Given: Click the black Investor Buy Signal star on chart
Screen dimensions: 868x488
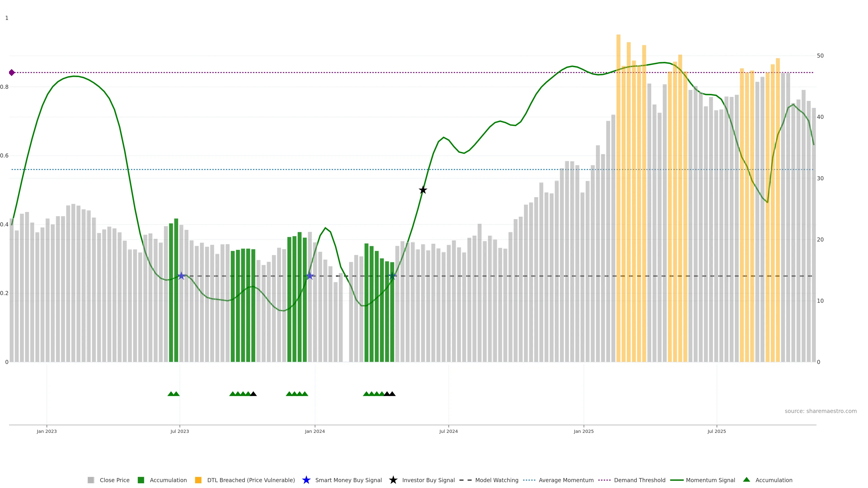Looking at the screenshot, I should tap(423, 190).
